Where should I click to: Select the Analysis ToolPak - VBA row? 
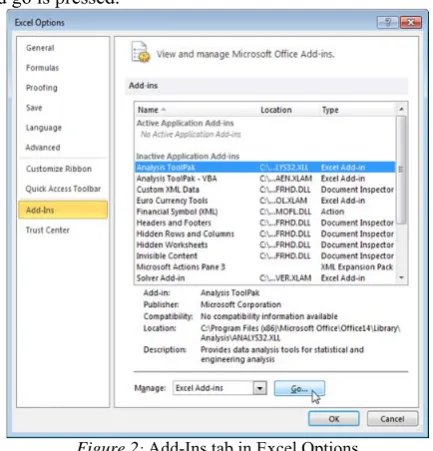point(265,179)
